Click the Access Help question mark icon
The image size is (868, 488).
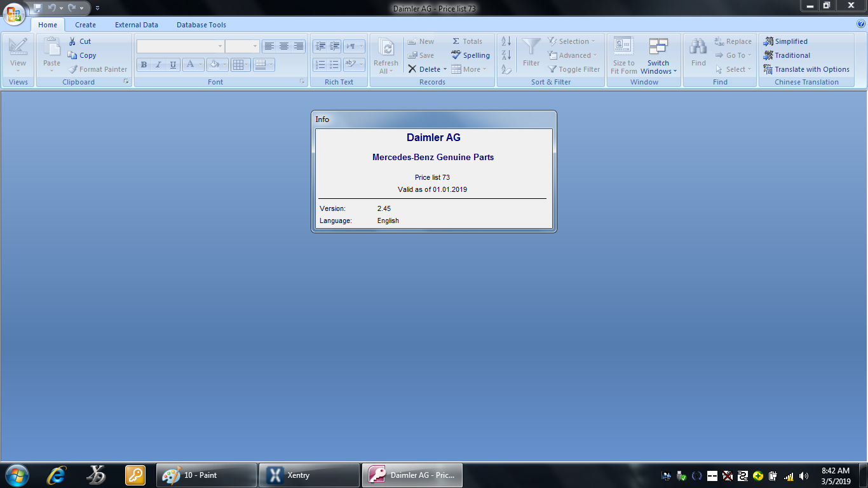tap(860, 24)
